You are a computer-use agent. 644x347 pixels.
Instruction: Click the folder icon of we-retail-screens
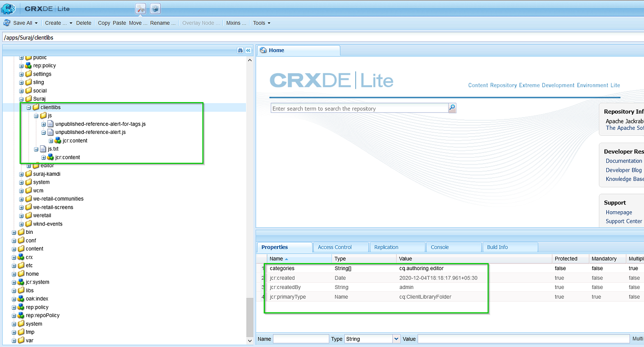click(29, 207)
